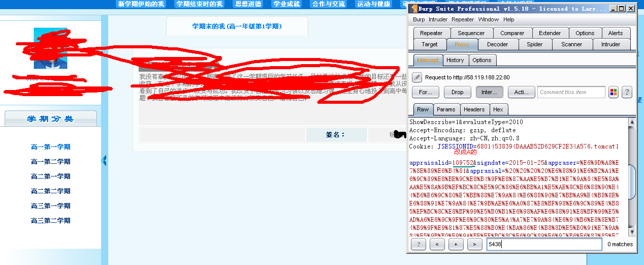The width and height of the screenshot is (644, 265).
Task: Maximize the Burp Suite window
Action: coord(621,9)
